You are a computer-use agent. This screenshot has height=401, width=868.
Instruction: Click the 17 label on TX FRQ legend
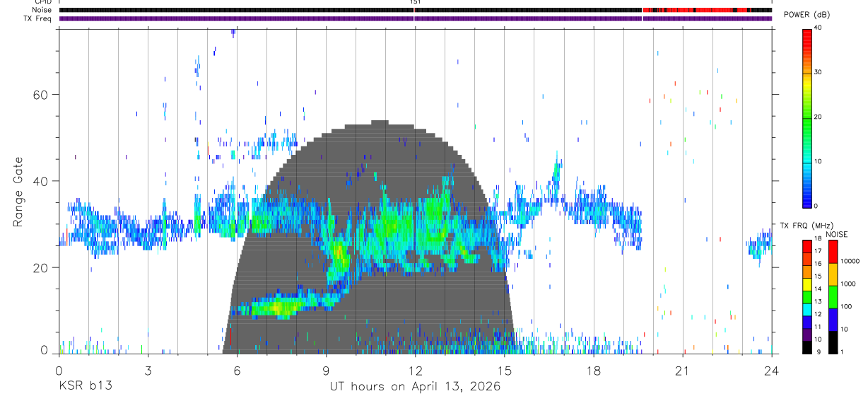click(817, 251)
